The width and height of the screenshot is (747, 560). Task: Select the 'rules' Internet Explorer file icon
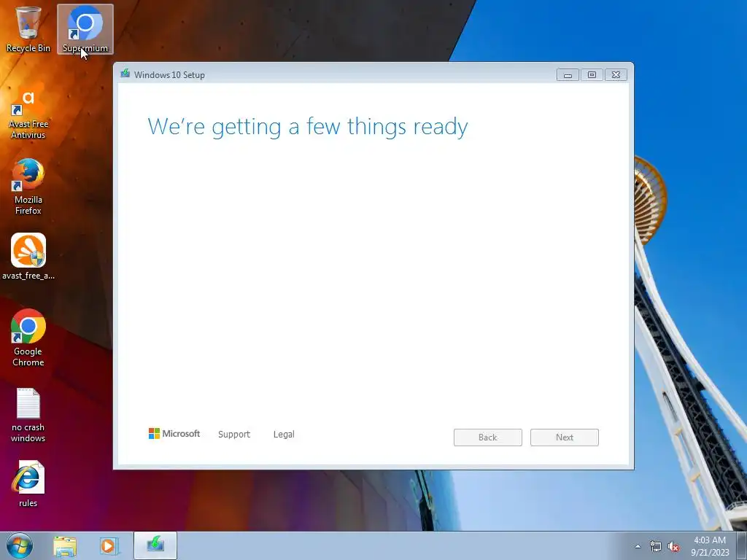(x=28, y=483)
